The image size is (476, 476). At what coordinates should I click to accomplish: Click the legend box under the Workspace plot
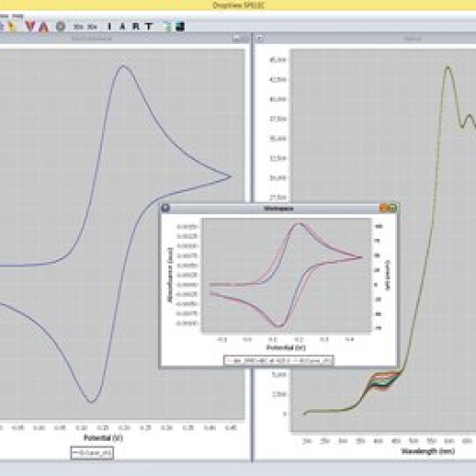click(x=279, y=361)
